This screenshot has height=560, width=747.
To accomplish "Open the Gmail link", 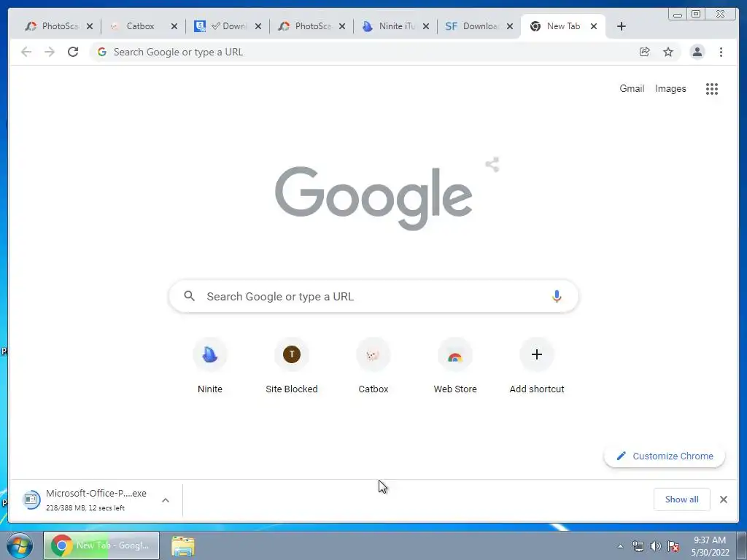I will coord(632,88).
